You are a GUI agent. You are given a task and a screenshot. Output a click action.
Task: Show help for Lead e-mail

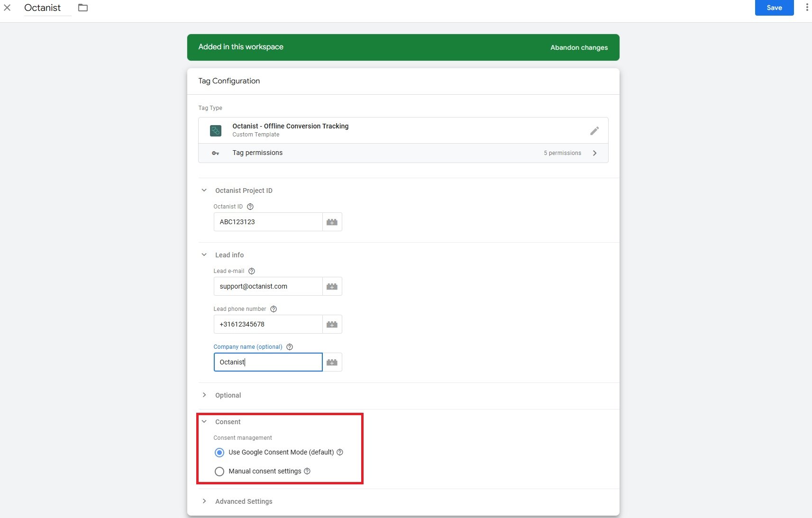click(x=252, y=271)
